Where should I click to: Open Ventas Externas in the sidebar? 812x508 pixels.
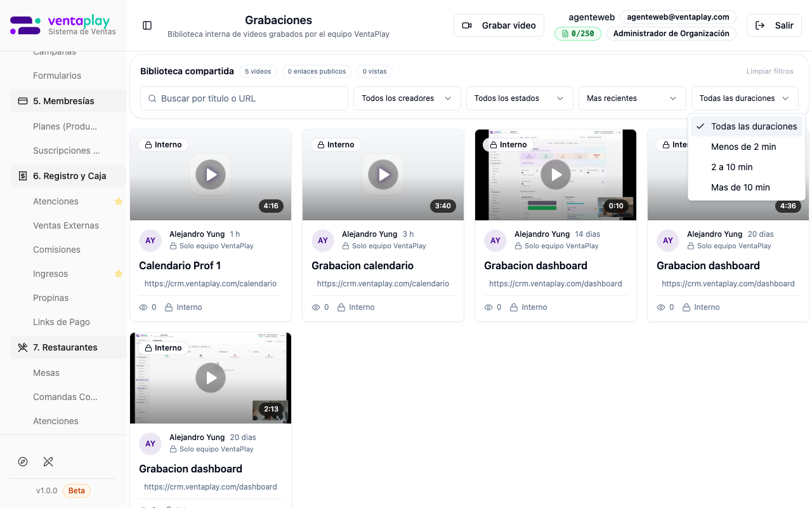pyautogui.click(x=66, y=225)
